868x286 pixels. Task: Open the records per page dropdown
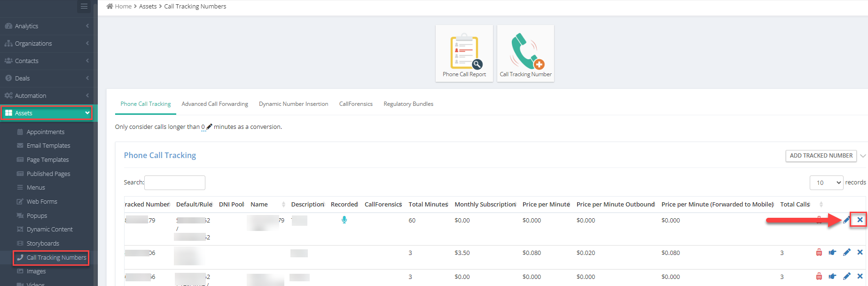tap(826, 183)
